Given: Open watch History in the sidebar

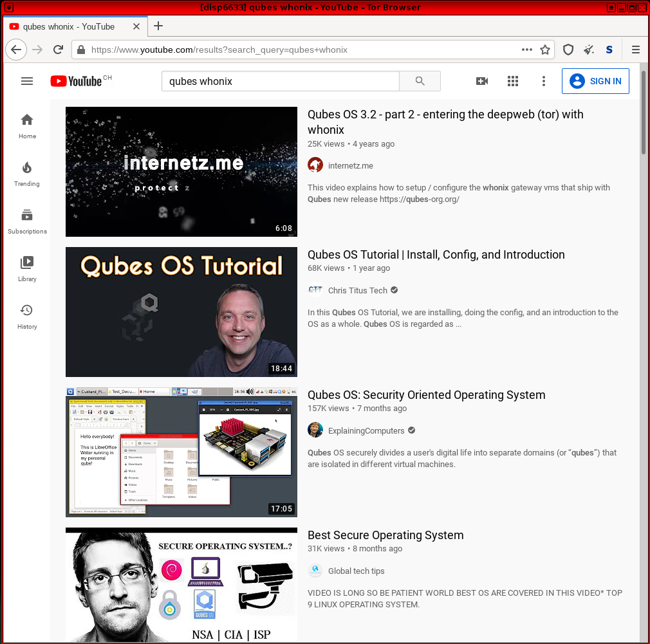Looking at the screenshot, I should pyautogui.click(x=27, y=317).
